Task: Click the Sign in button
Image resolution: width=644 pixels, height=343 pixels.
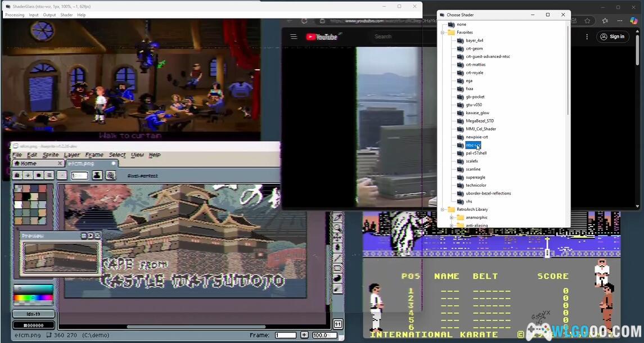Action: pos(612,37)
